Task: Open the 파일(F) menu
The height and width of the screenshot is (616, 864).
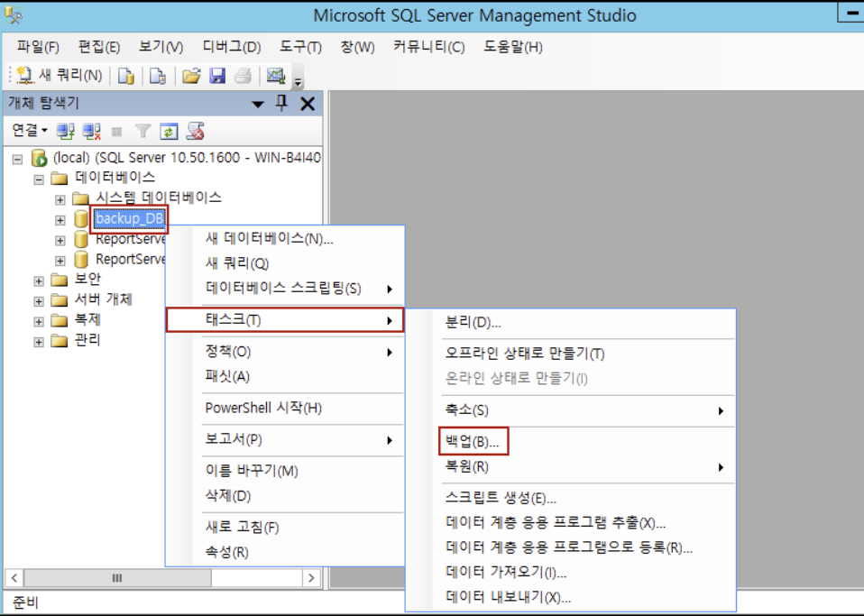Action: pyautogui.click(x=38, y=47)
